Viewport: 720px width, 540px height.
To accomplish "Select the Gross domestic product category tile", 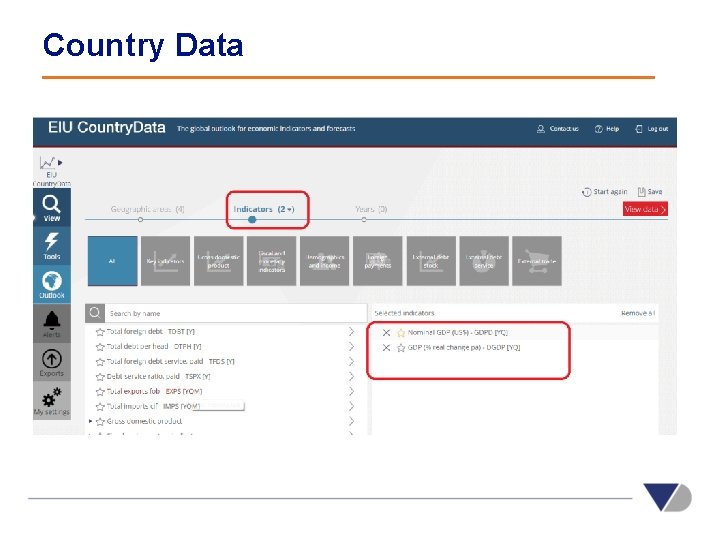I will click(x=219, y=261).
